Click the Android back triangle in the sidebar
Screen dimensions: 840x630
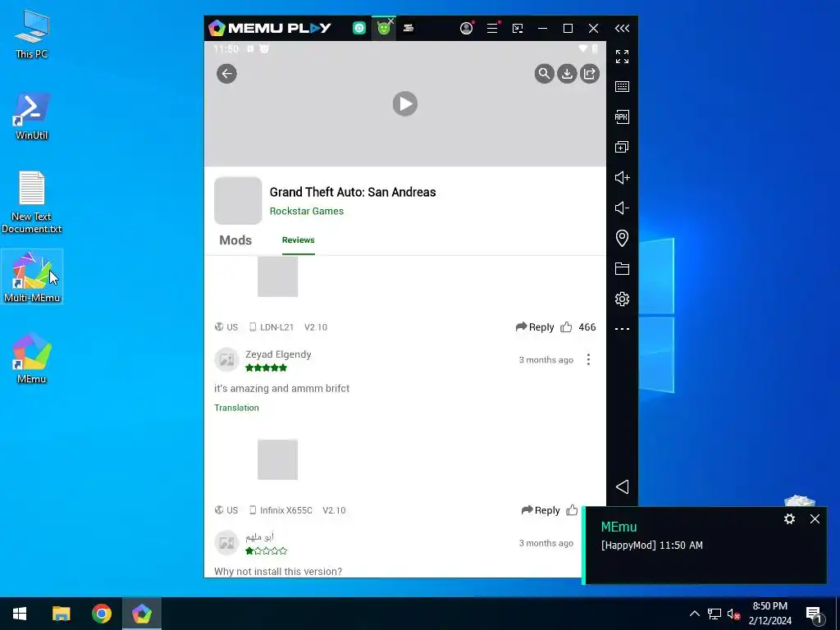coord(622,486)
